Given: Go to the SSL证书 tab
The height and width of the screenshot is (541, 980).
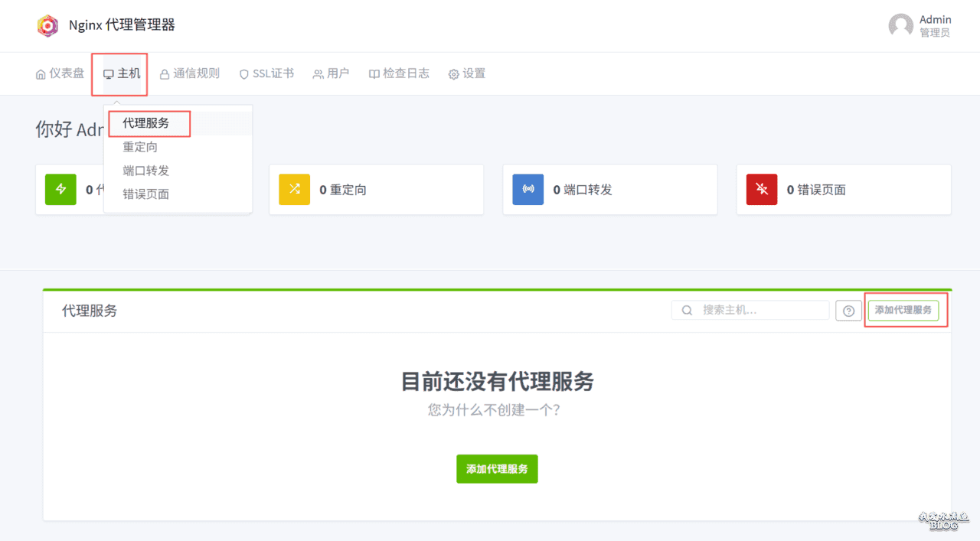Looking at the screenshot, I should pyautogui.click(x=266, y=74).
